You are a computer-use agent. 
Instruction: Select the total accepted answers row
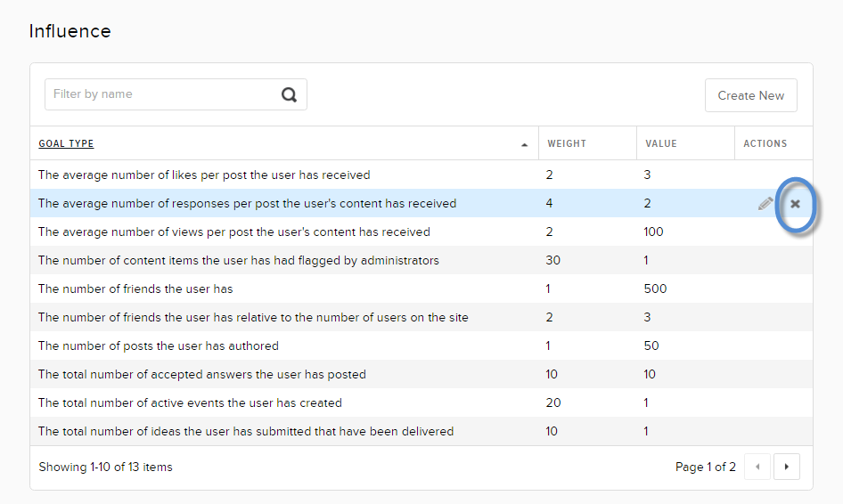pyautogui.click(x=202, y=375)
